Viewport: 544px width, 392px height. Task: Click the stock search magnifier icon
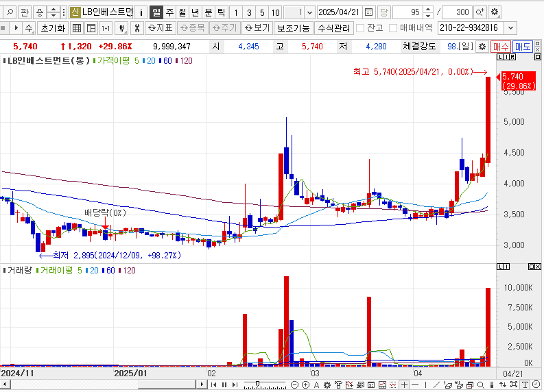tap(10, 12)
